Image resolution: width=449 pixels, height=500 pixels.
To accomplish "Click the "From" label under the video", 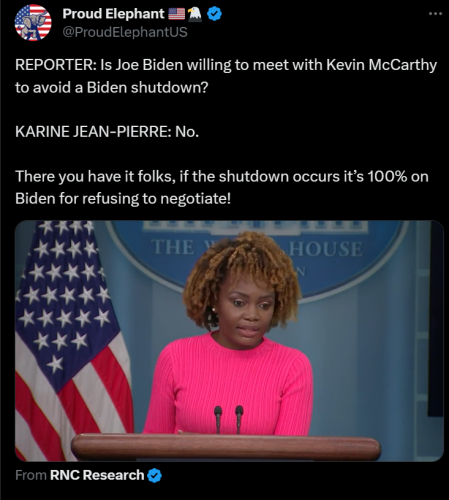I will (x=31, y=475).
